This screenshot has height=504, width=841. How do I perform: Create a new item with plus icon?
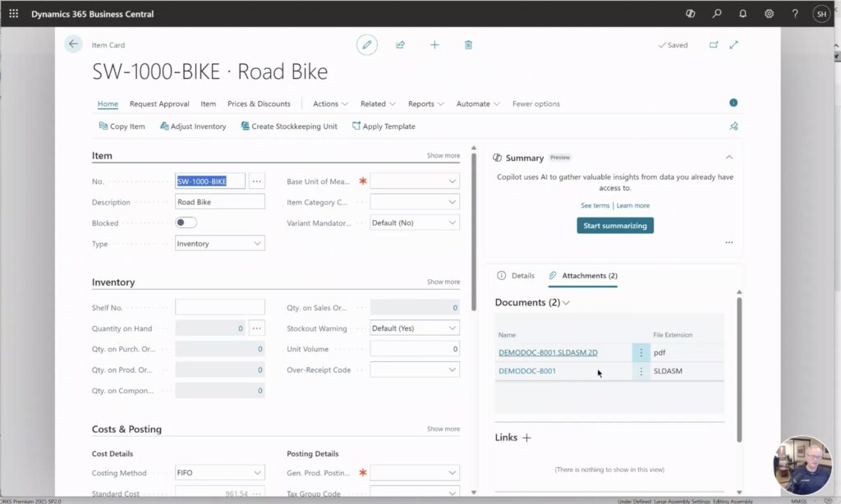coord(434,45)
